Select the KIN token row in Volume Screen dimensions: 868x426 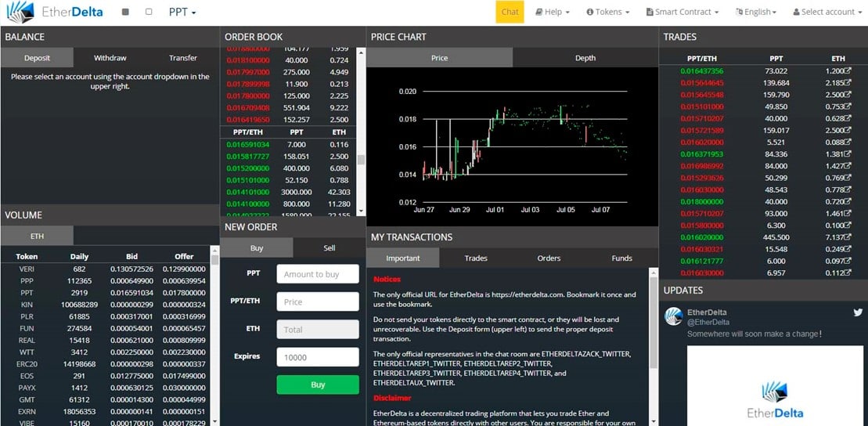point(105,305)
